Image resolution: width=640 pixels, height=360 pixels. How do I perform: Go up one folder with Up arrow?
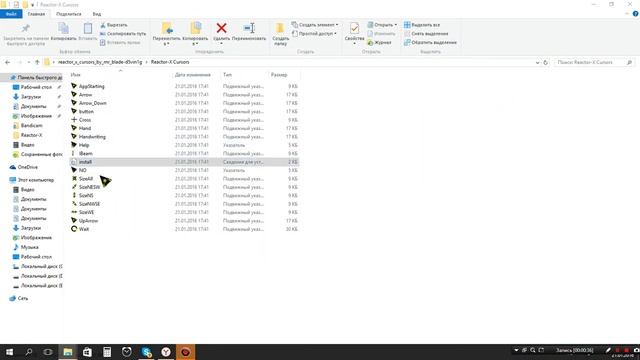pos(37,62)
